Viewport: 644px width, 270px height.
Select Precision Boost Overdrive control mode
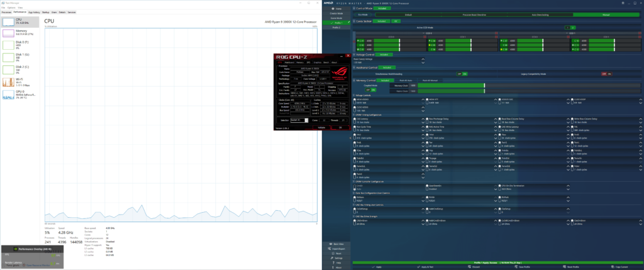[474, 15]
